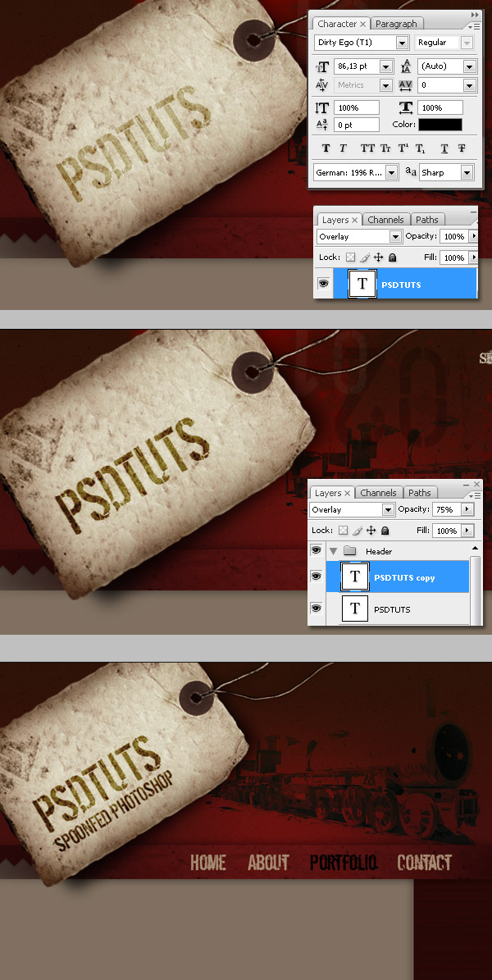This screenshot has width=492, height=980.
Task: Click the Layers panel scroll-up arrow near Header
Action: pyautogui.click(x=475, y=548)
